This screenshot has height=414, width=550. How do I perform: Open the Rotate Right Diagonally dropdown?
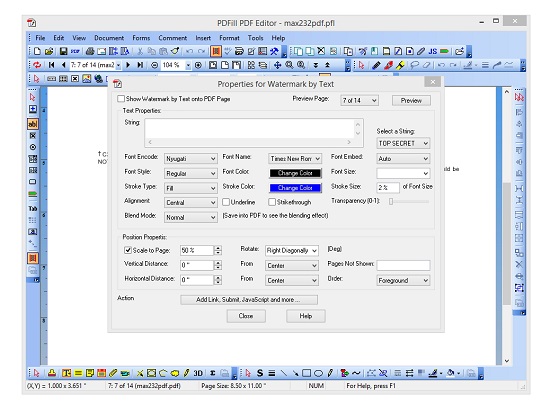[292, 251]
